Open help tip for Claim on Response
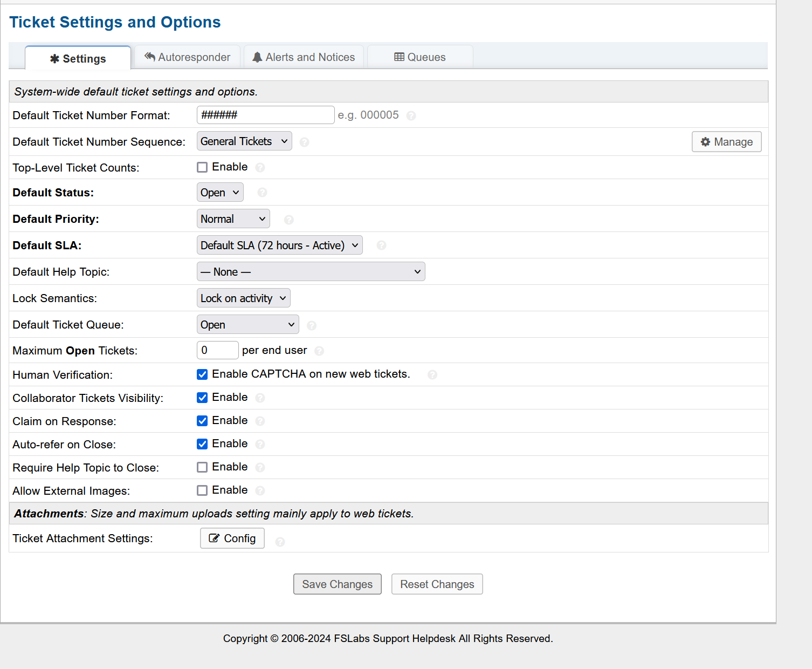812x669 pixels. [x=260, y=421]
